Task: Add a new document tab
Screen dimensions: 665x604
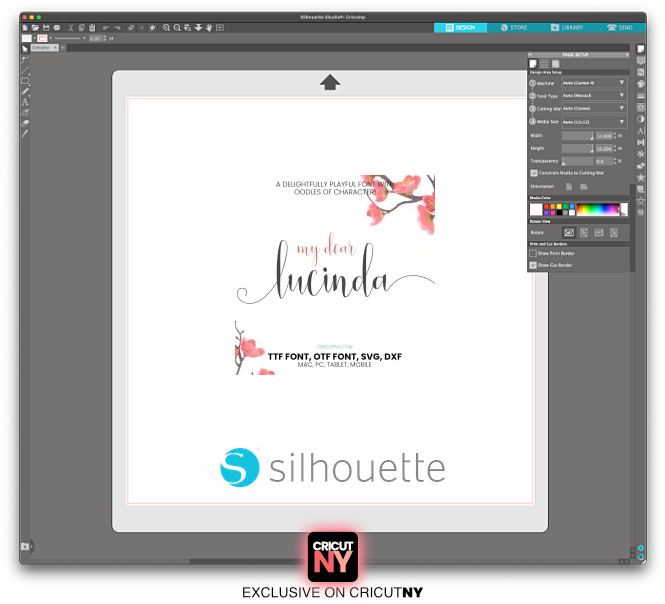Action: (63, 48)
